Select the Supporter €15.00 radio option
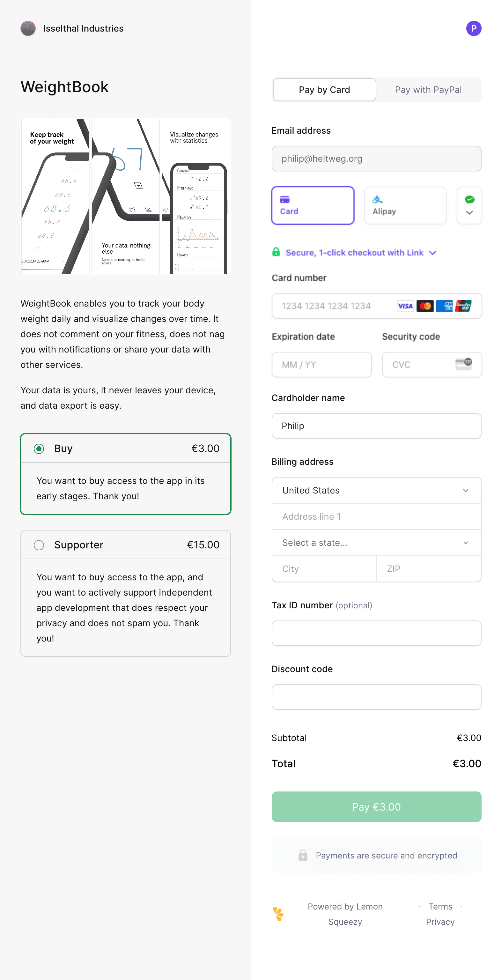This screenshot has width=502, height=980. pos(39,545)
